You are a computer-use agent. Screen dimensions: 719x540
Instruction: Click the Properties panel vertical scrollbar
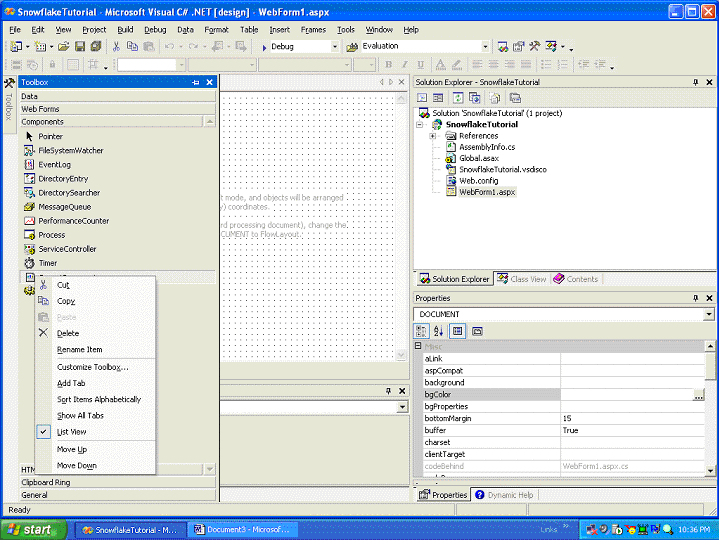(710, 408)
